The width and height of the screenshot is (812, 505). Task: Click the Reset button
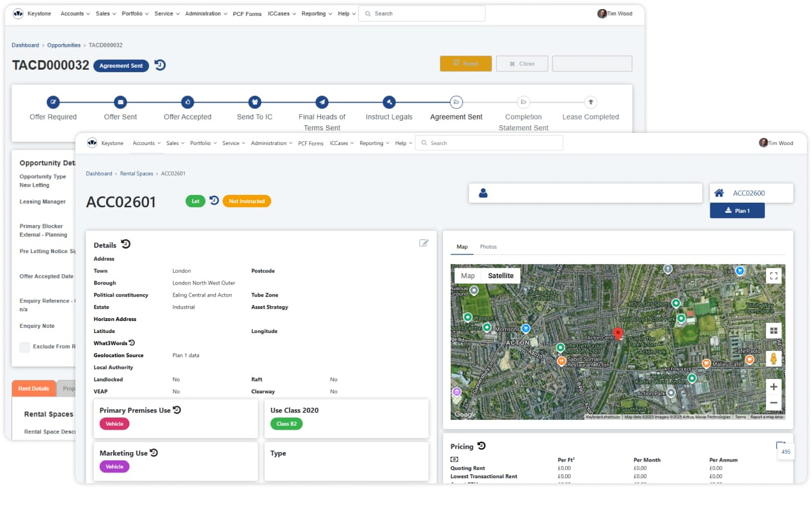(x=465, y=63)
